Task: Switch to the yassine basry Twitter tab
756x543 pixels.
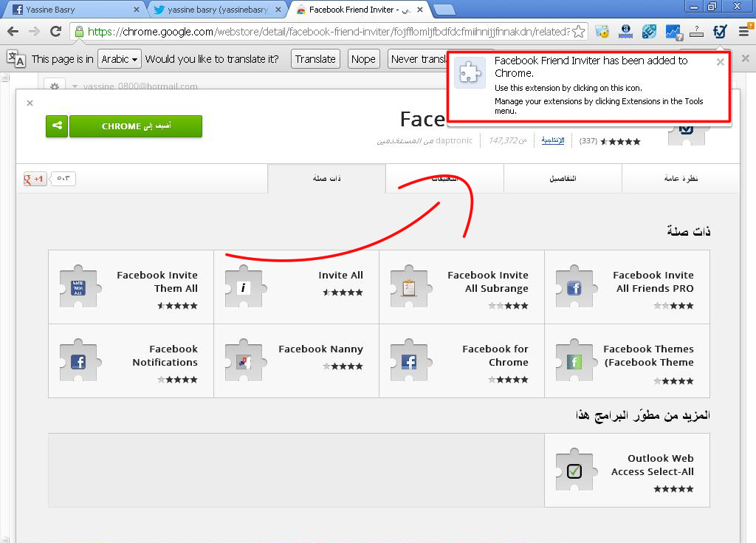Action: click(217, 10)
